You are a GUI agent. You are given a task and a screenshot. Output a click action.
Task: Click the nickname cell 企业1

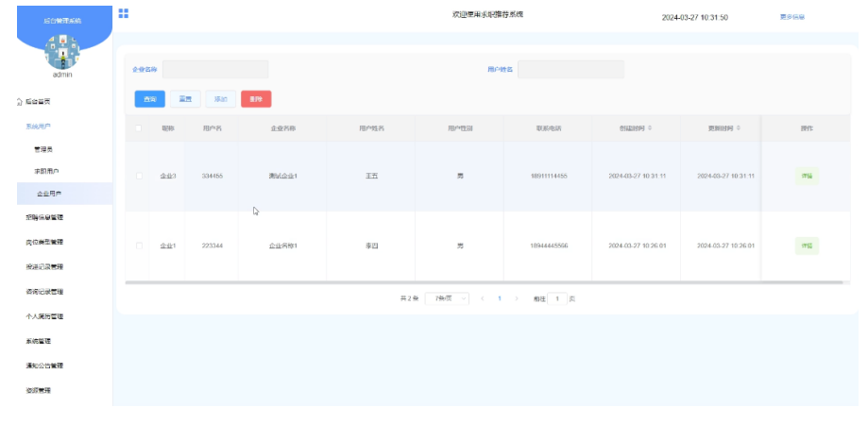pos(168,246)
